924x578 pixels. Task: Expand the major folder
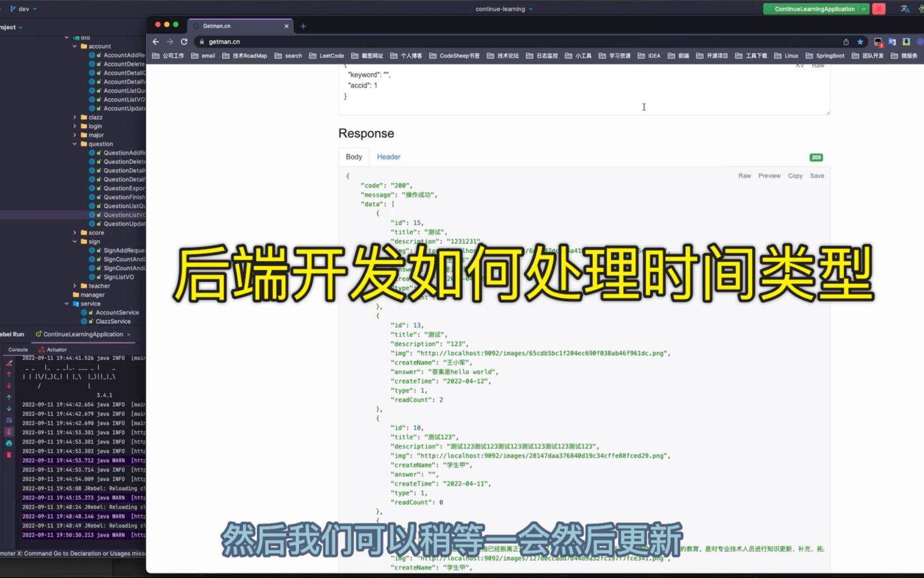(75, 135)
